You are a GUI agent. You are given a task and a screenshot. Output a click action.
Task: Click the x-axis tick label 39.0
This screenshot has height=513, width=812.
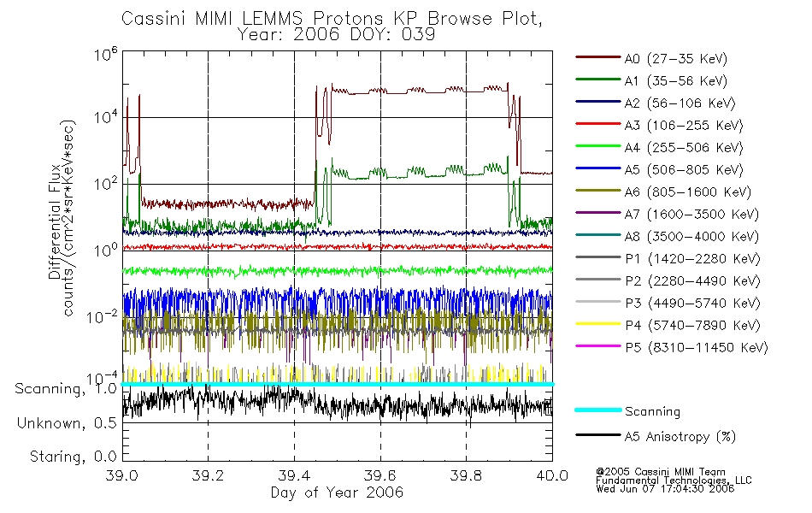(x=122, y=475)
